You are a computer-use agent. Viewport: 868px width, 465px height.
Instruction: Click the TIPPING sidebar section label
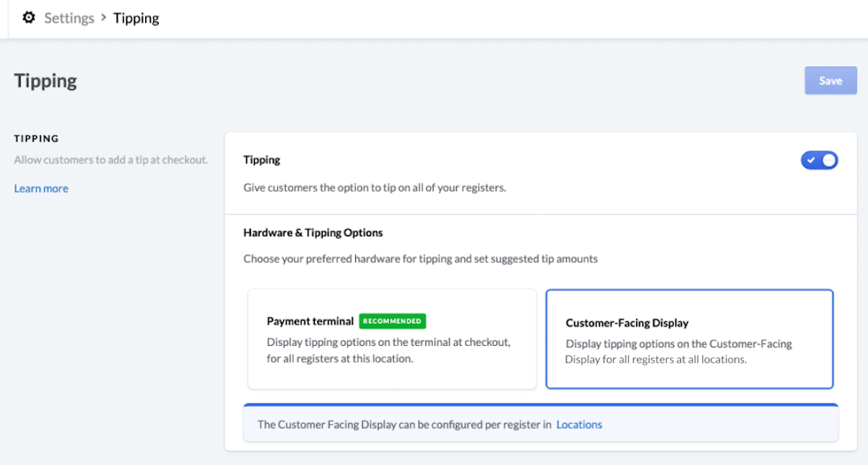pos(36,138)
